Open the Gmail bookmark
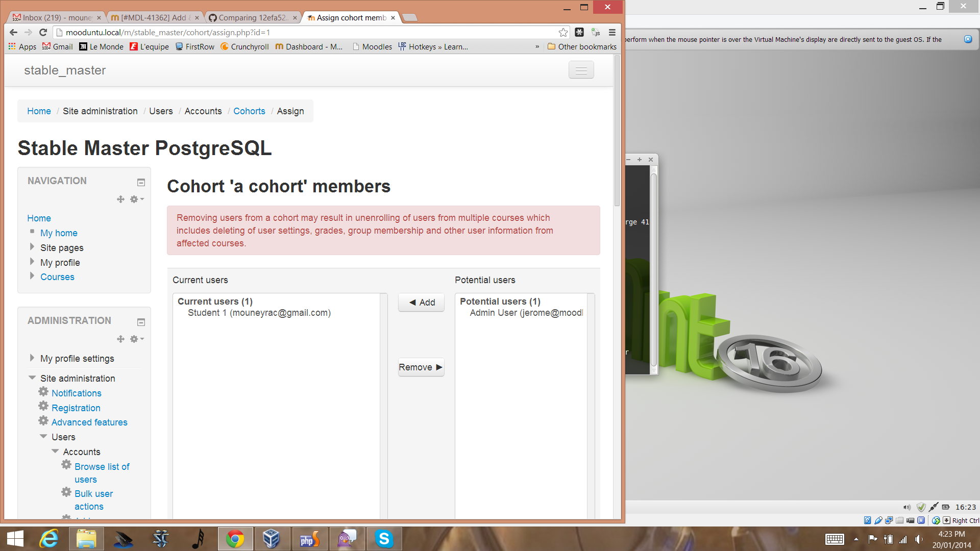Viewport: 980px width, 551px height. tap(57, 46)
